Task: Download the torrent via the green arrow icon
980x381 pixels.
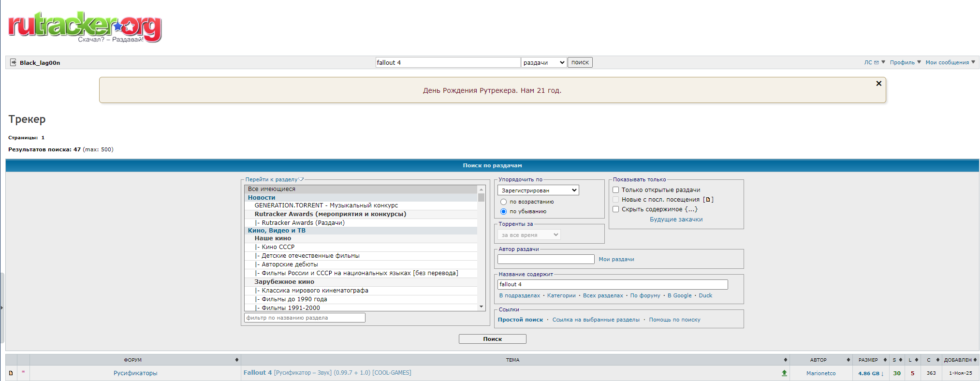Action: (784, 373)
